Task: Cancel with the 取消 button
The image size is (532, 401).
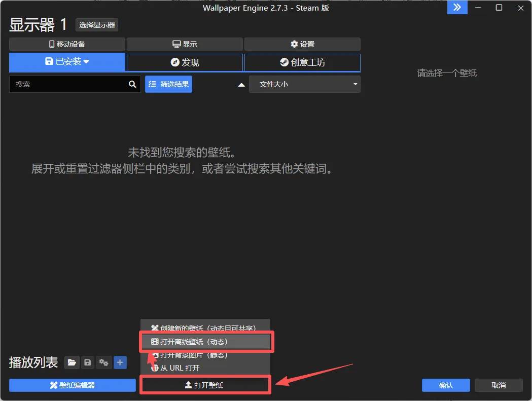Action: pos(499,385)
